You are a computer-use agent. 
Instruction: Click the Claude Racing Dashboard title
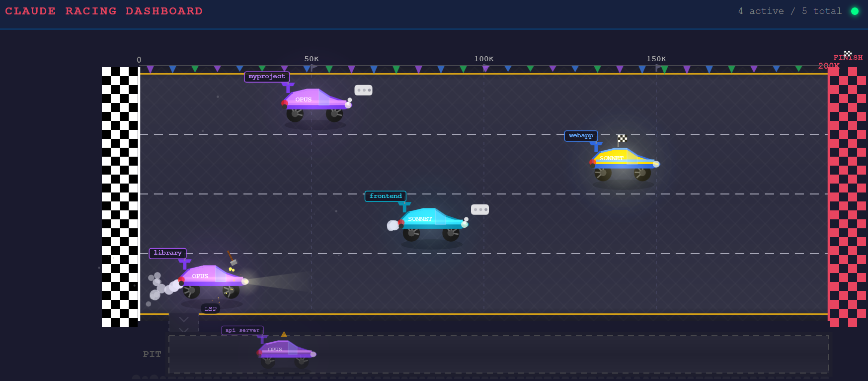(x=104, y=11)
